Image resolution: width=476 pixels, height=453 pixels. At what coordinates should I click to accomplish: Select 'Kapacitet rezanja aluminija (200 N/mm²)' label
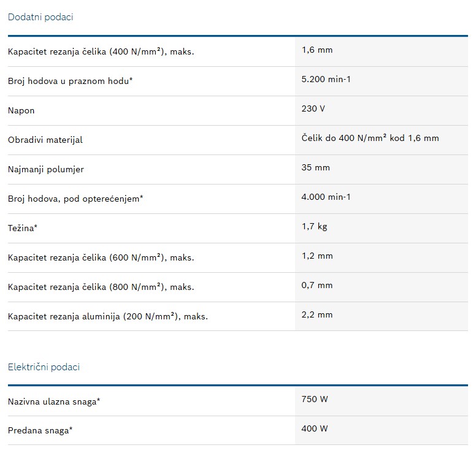pos(108,316)
